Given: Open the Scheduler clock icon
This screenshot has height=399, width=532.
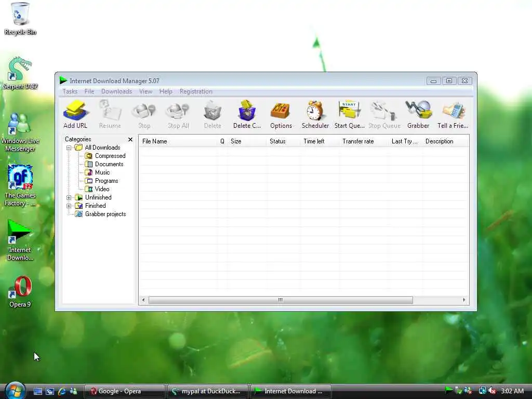Looking at the screenshot, I should (x=315, y=114).
